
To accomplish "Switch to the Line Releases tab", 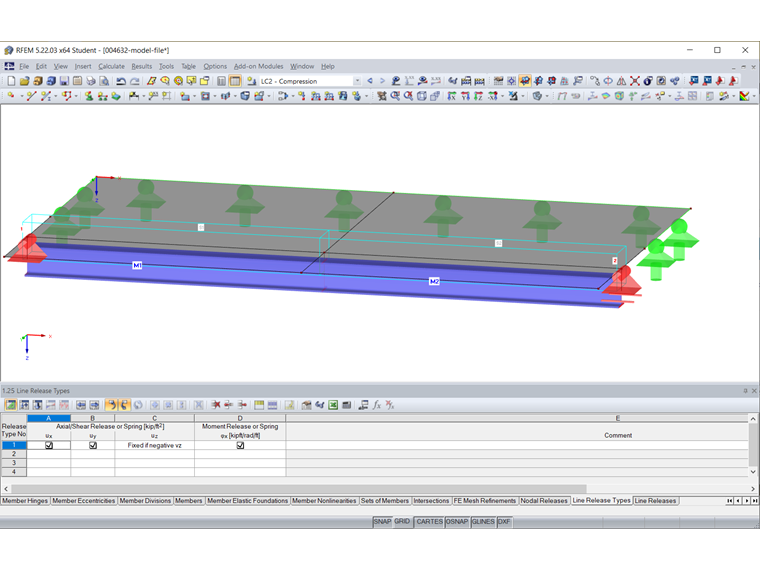I will (x=655, y=501).
